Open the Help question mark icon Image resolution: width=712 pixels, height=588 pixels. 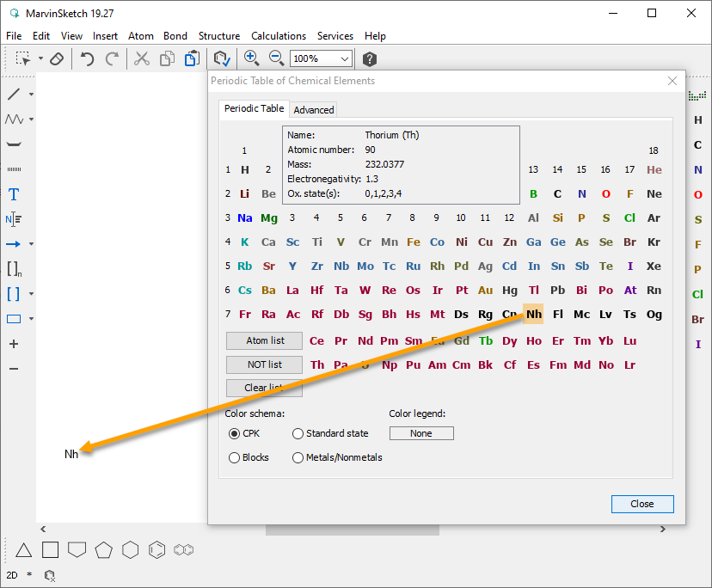[370, 59]
